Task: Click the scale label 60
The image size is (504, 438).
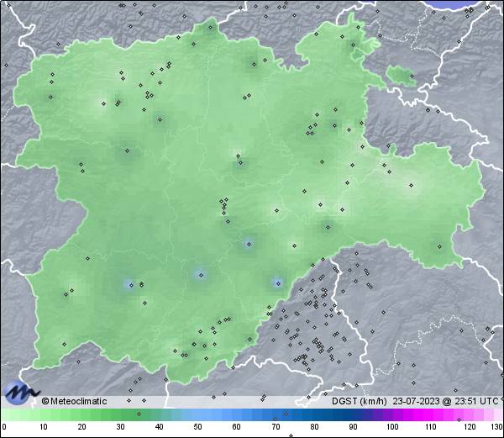Action: (x=237, y=427)
